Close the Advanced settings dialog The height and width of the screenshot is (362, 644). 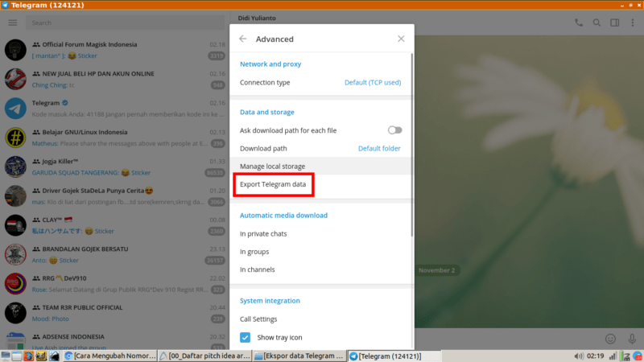[x=401, y=39]
